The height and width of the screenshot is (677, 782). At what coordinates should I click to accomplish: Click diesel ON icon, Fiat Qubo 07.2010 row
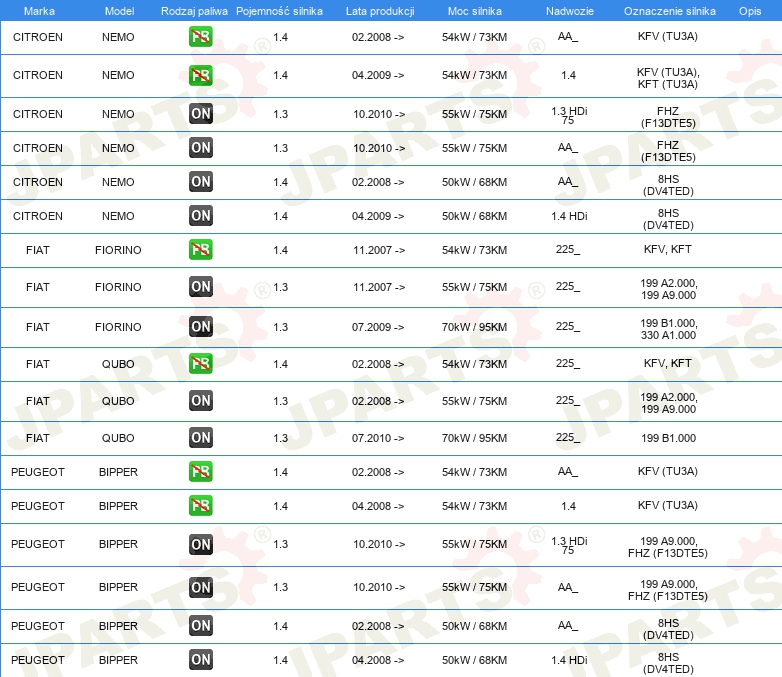click(200, 438)
